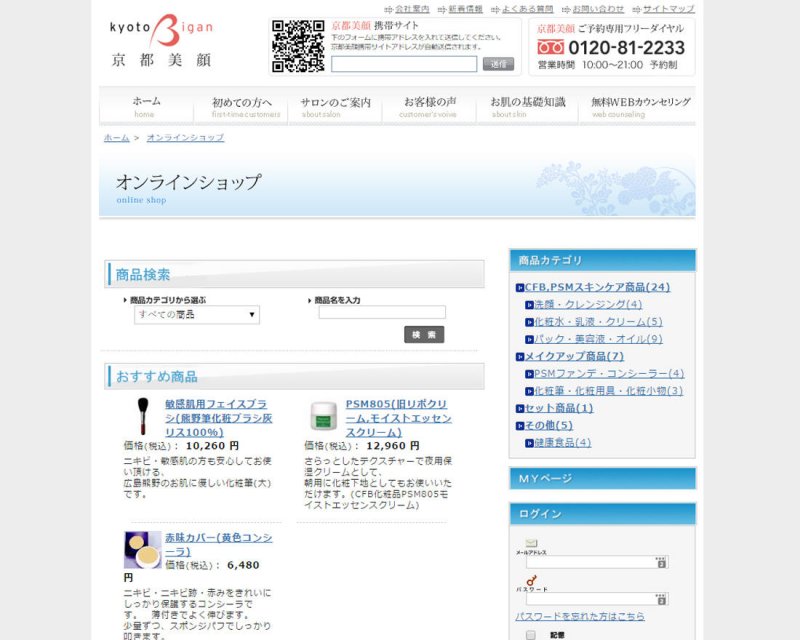Click the mail envelope icon in login
Screen dimensions: 800x640
[531, 543]
